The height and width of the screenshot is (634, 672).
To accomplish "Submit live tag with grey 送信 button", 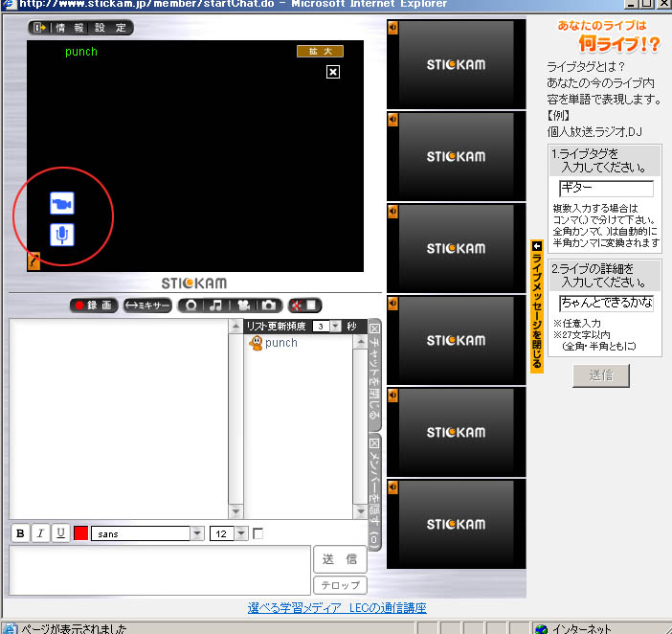I will (601, 375).
